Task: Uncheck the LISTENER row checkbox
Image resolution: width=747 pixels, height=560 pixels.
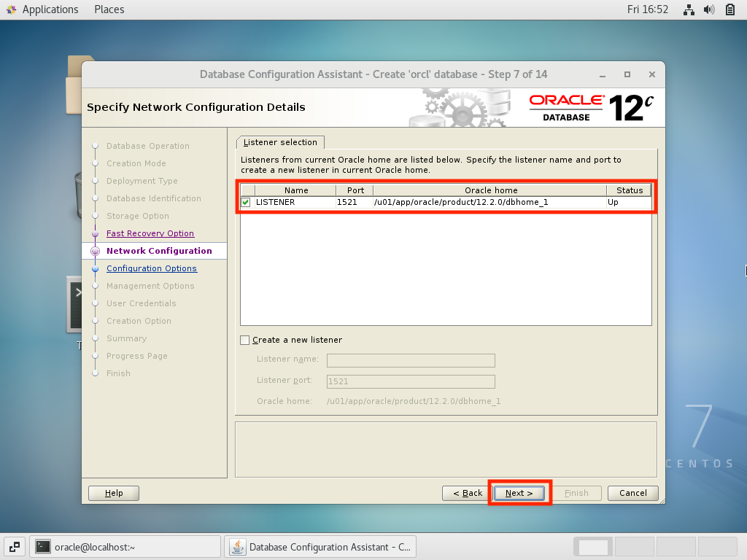Action: (246, 203)
